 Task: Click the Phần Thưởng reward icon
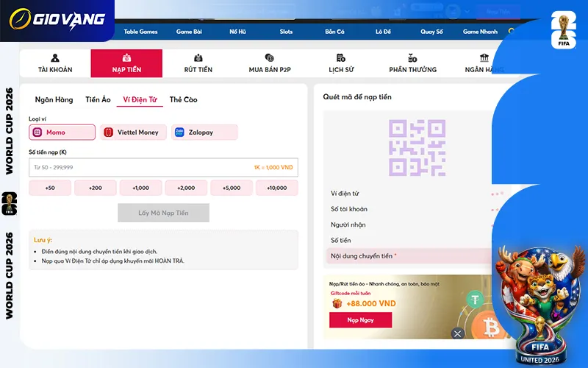(x=412, y=58)
